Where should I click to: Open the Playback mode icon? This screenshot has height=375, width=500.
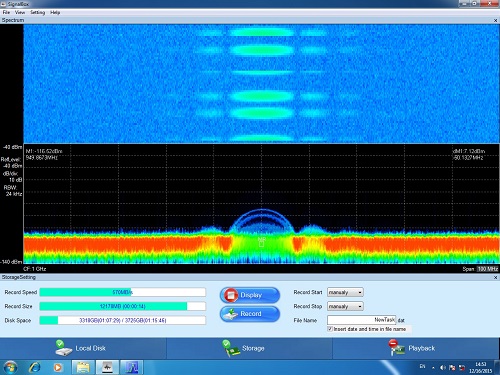tap(396, 348)
